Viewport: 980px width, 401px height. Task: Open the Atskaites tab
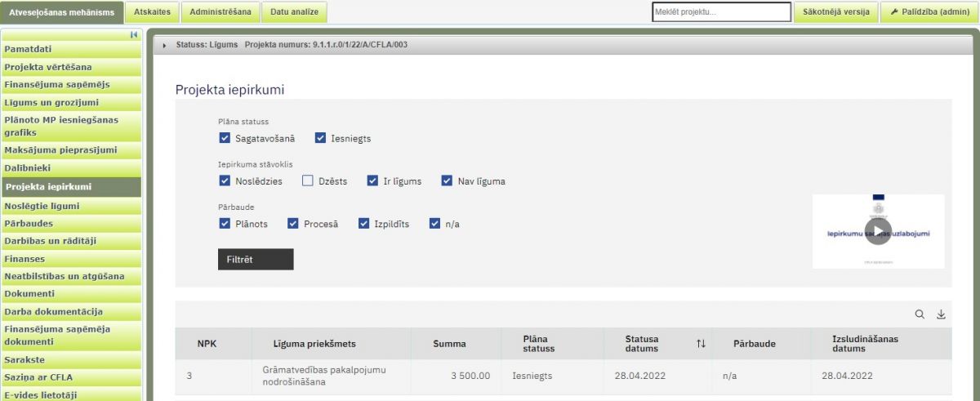click(x=152, y=12)
